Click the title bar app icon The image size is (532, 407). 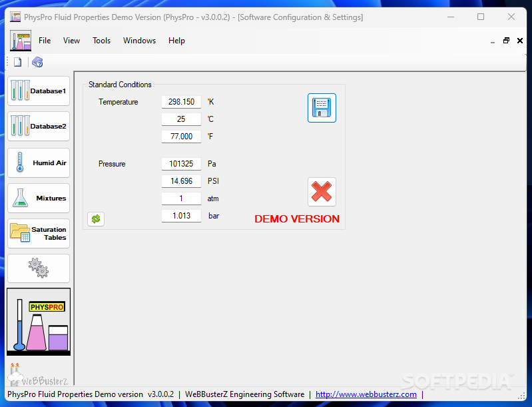coord(15,17)
